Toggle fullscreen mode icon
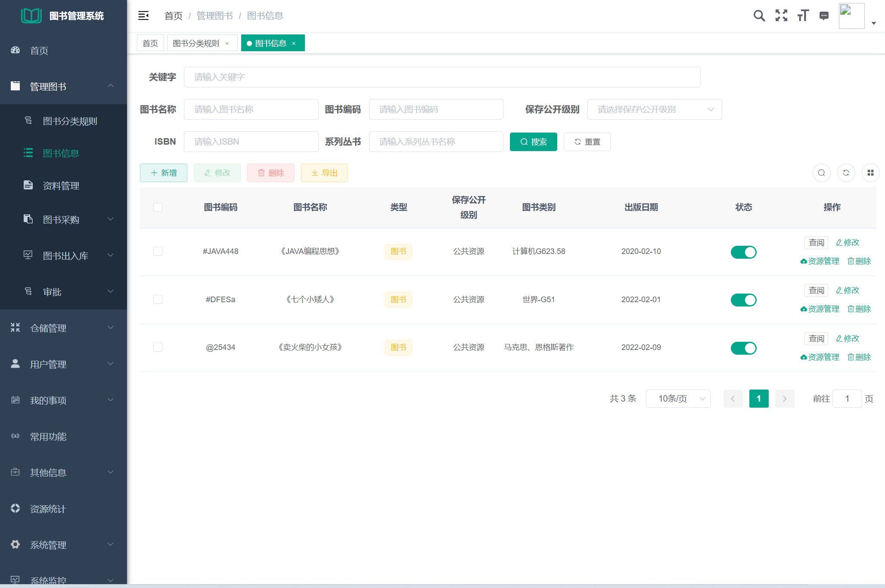 tap(781, 16)
